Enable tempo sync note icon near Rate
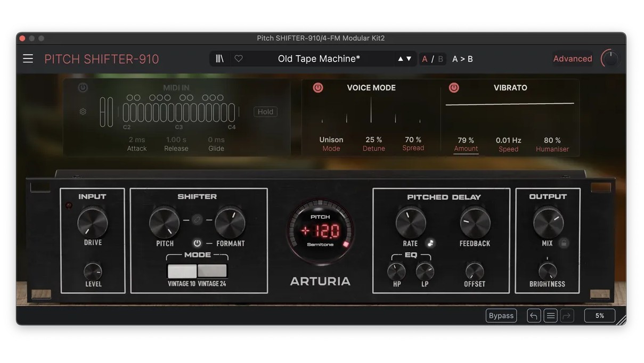The height and width of the screenshot is (363, 644). coord(430,243)
